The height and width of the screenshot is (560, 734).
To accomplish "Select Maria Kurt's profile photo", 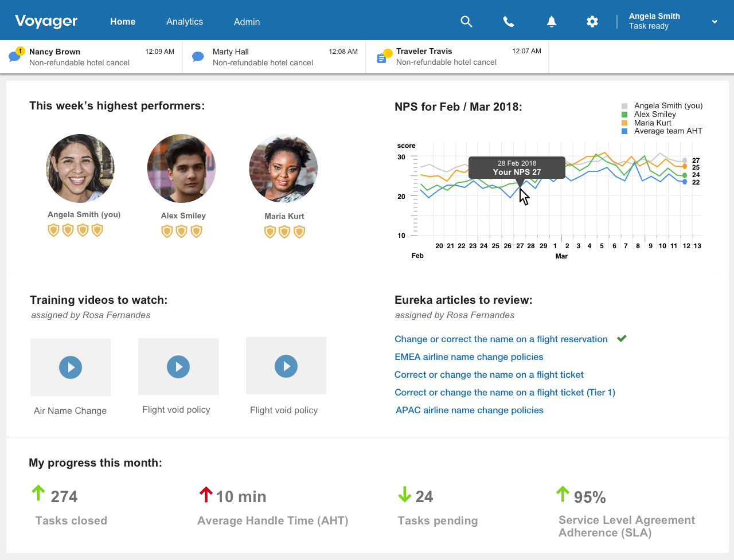I will pos(283,169).
